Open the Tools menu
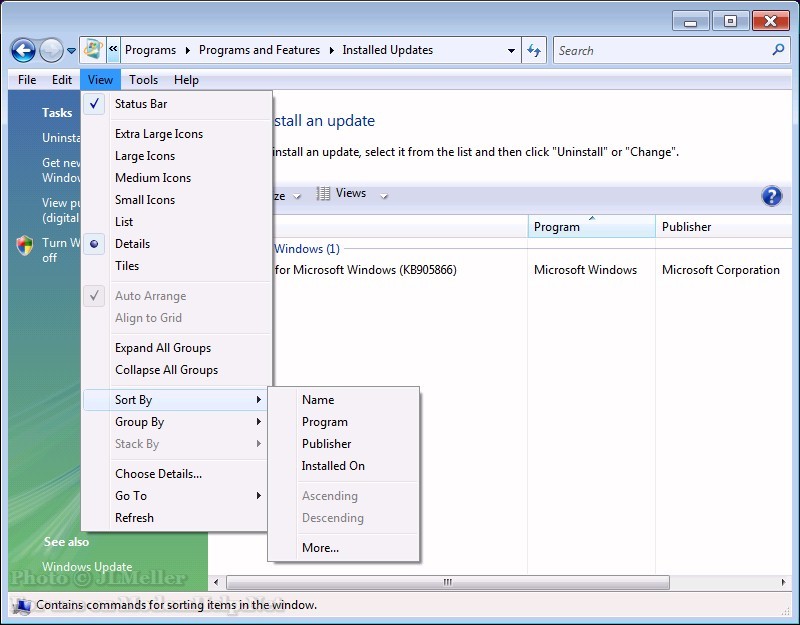Screen dimensions: 800x625 (x=143, y=80)
